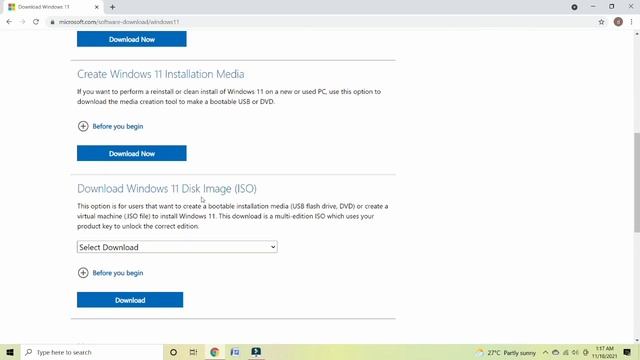
Task: Open the Select Download dropdown
Action: click(x=177, y=247)
